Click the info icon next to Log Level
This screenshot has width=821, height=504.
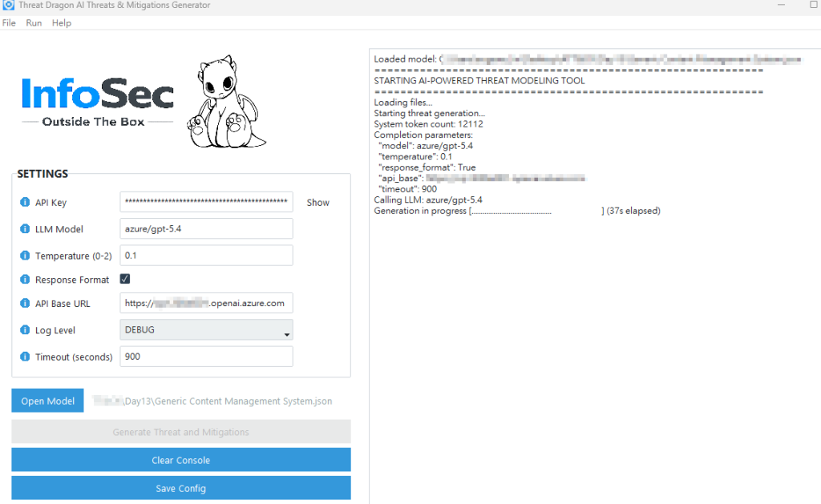[25, 329]
